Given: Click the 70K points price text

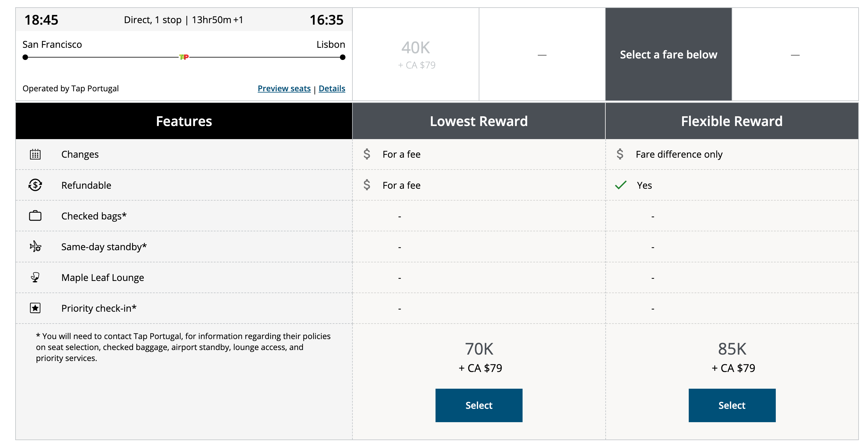Looking at the screenshot, I should click(x=479, y=349).
